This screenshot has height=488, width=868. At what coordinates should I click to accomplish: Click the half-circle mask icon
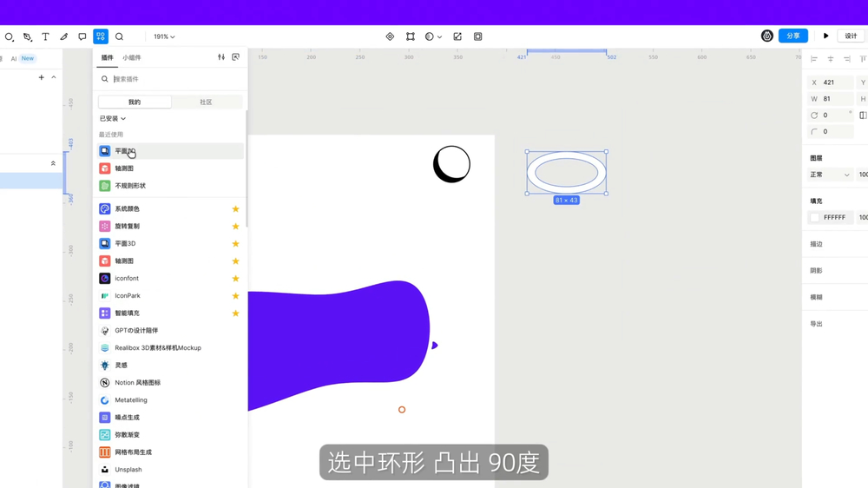point(429,36)
